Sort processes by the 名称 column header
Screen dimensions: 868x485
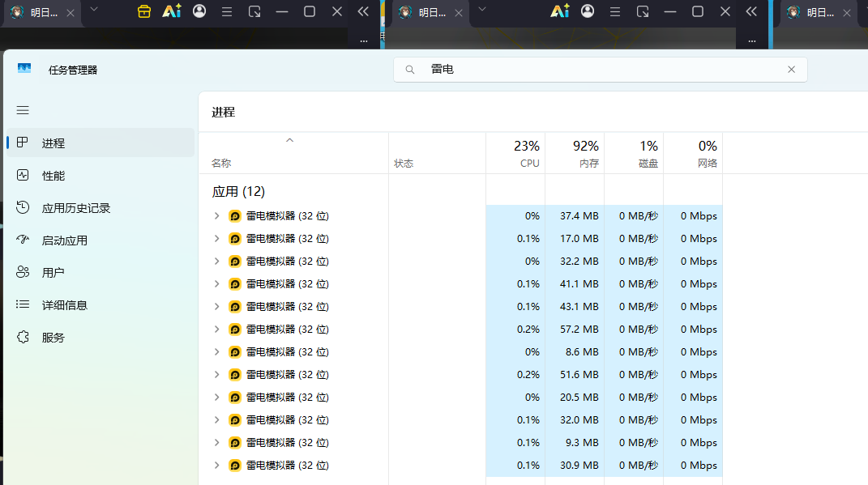(x=293, y=153)
